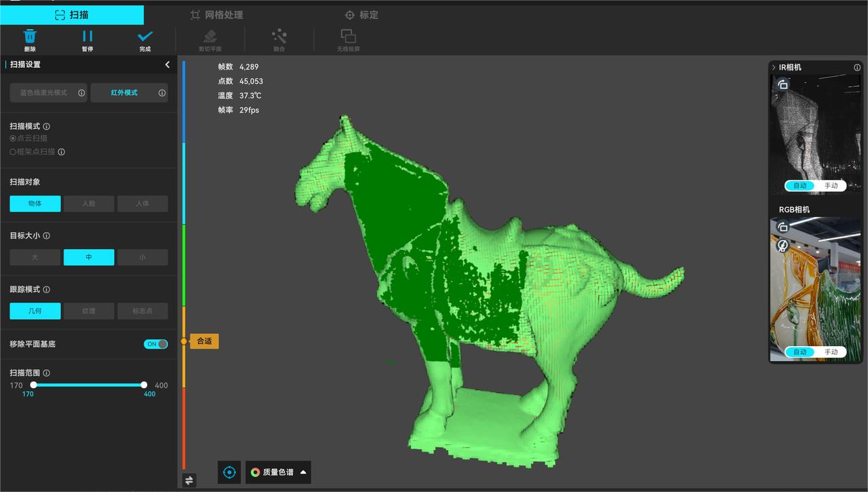Click the Complete checkmark icon

tap(145, 37)
